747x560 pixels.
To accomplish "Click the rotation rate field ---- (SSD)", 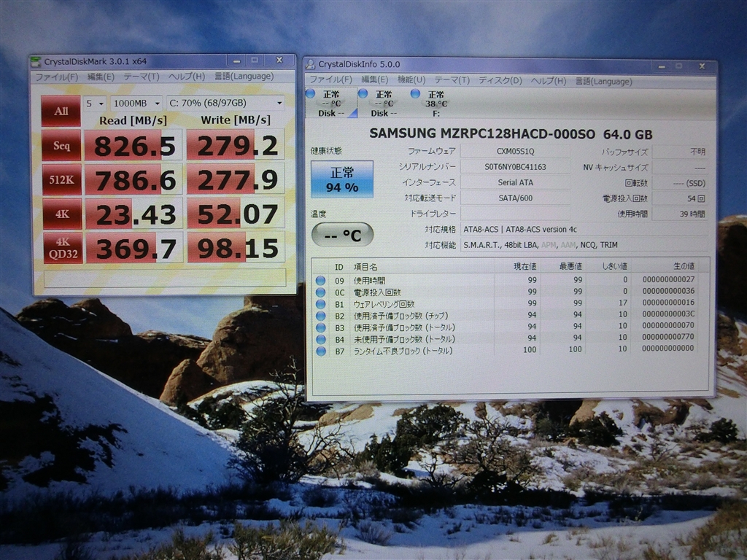I will 679,183.
